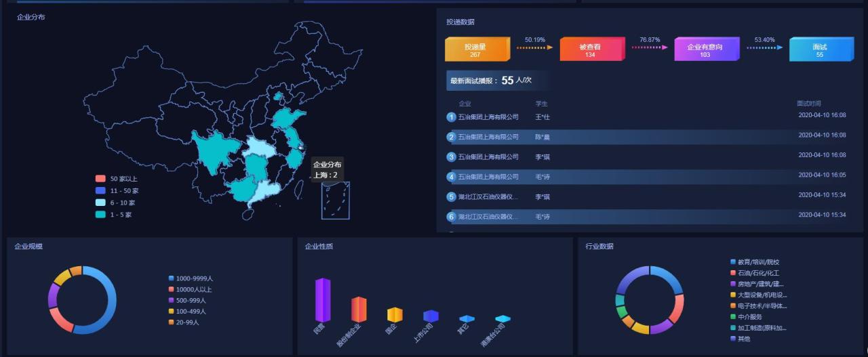Open the second row 五冶集团上海有限公司 entry
868x357 pixels.
point(488,137)
